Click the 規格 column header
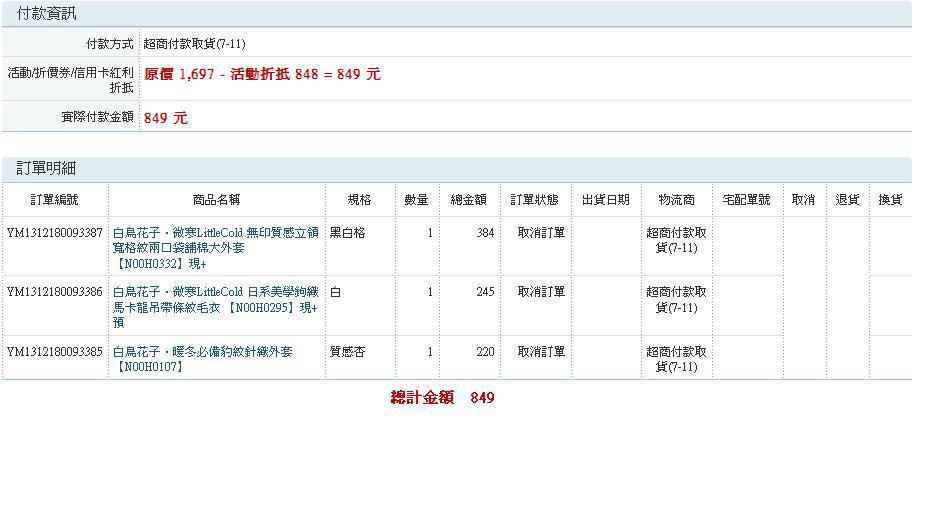This screenshot has height=523, width=927. [x=359, y=200]
